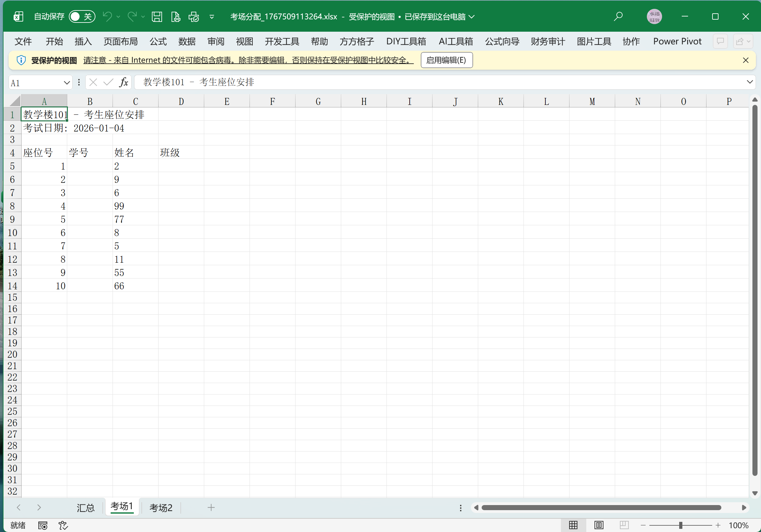
Task: Click the macro recording status bar icon
Action: [x=43, y=525]
